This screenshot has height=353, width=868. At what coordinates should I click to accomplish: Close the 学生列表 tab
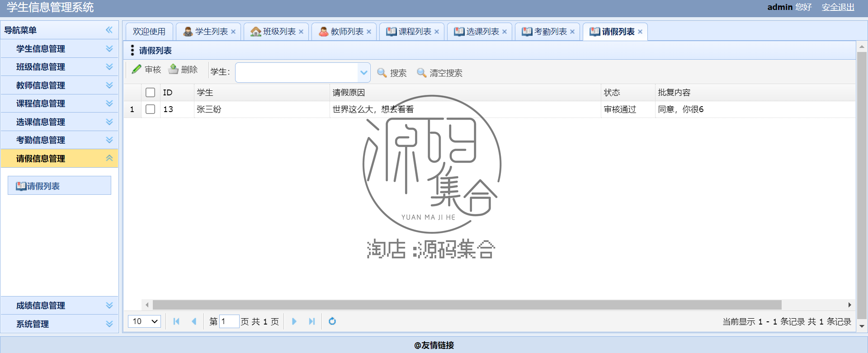tap(233, 32)
